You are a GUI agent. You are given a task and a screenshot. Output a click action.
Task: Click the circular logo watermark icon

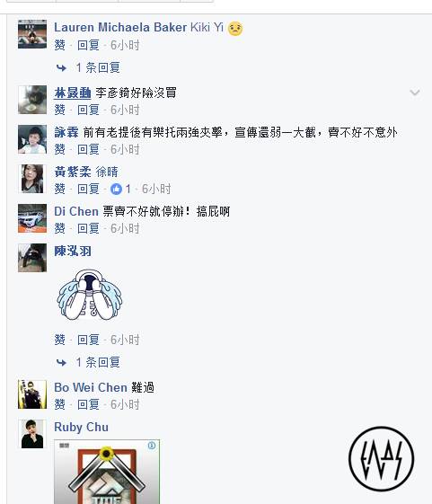tap(381, 459)
